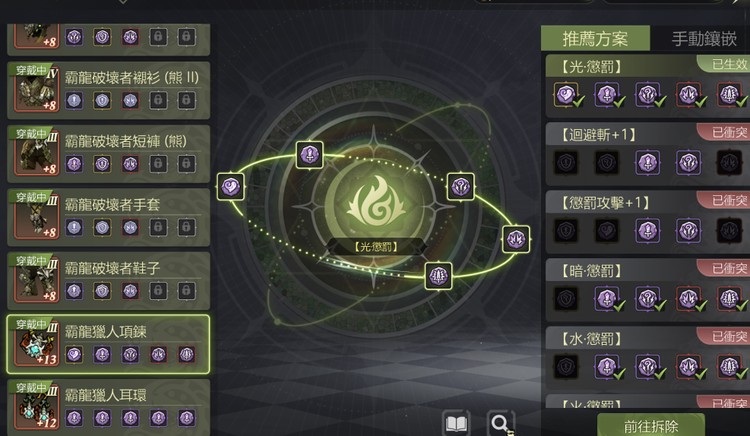Select the rightmost gem node on orbit
This screenshot has width=750, height=436.
[x=516, y=239]
